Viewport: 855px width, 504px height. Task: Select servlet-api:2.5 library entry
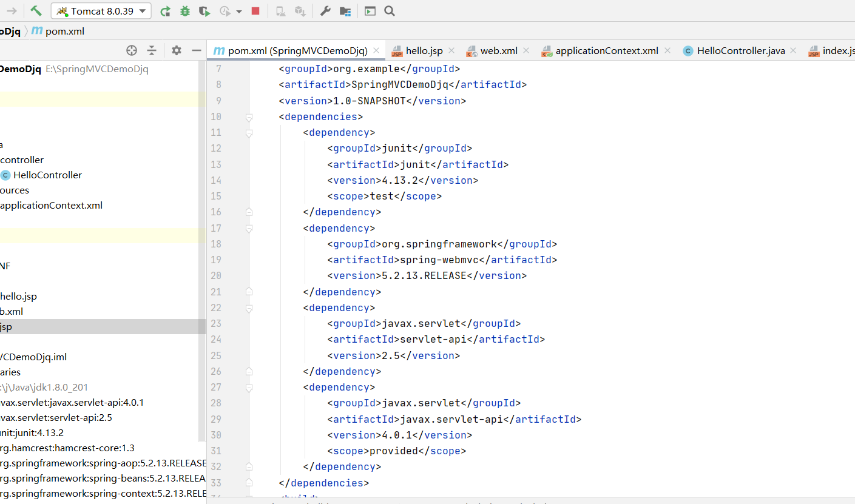(x=56, y=417)
